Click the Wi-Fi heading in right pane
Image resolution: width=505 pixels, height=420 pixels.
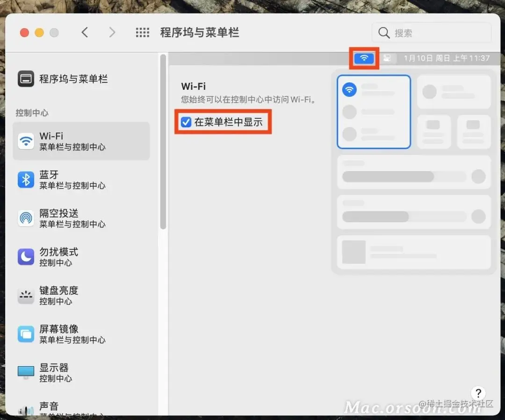click(193, 87)
